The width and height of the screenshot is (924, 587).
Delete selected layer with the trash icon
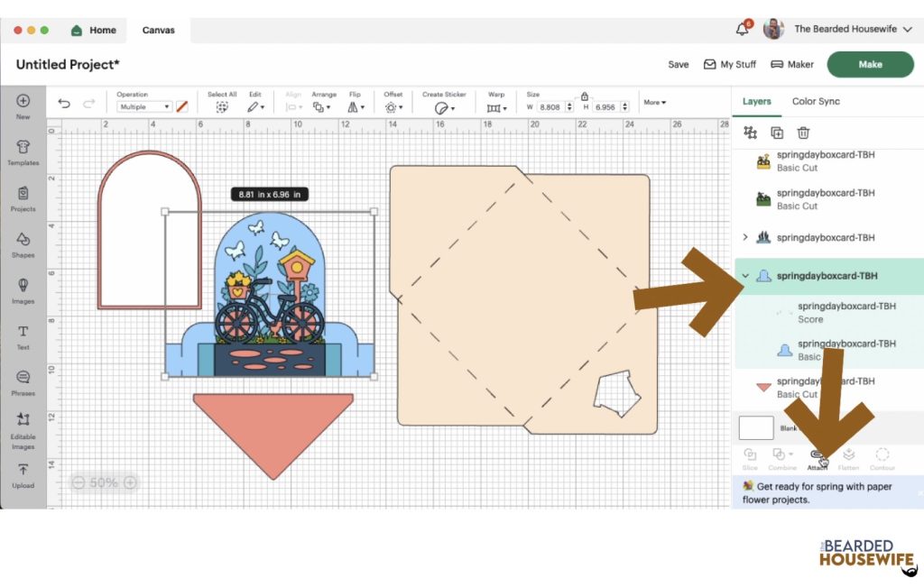coord(803,133)
